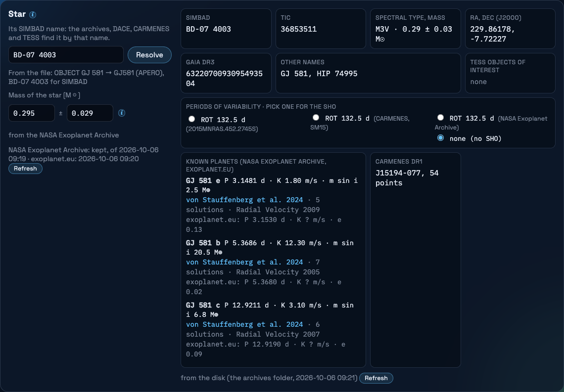Click exoplanet.eu line with P 12.9190 d

pos(266,349)
